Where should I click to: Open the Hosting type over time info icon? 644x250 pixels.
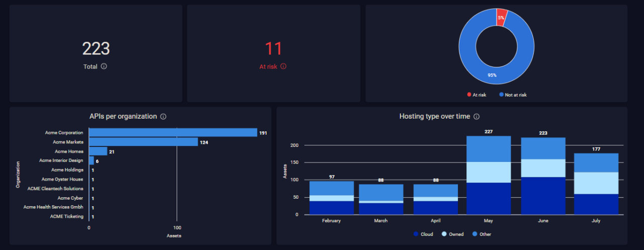click(x=476, y=117)
